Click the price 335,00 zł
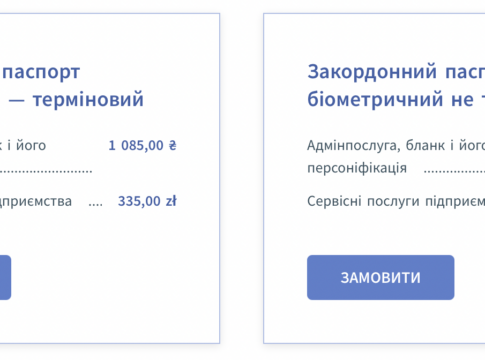The width and height of the screenshot is (485, 360). (x=147, y=201)
